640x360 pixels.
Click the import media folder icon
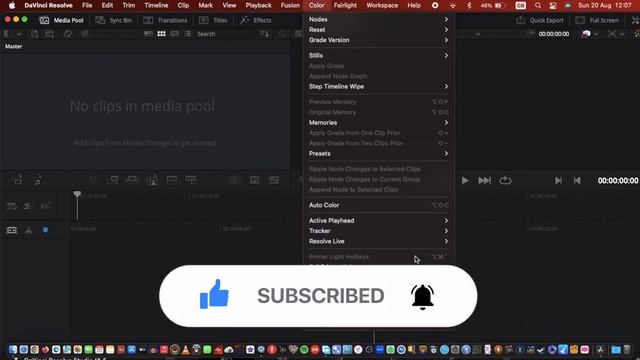click(50, 34)
